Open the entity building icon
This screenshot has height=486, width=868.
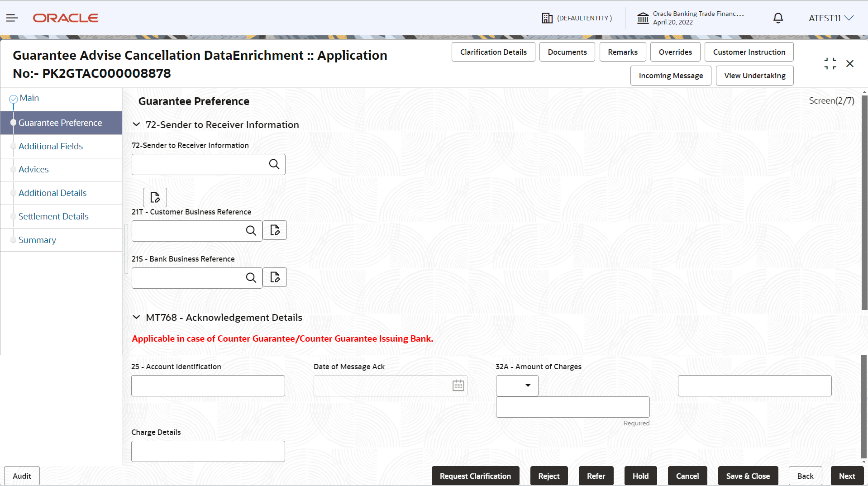point(547,18)
